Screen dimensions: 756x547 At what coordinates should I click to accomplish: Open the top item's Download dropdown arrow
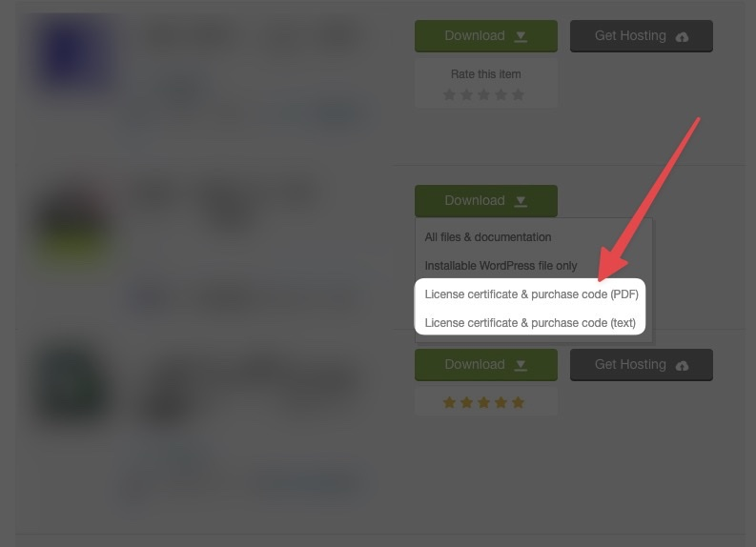tap(521, 36)
